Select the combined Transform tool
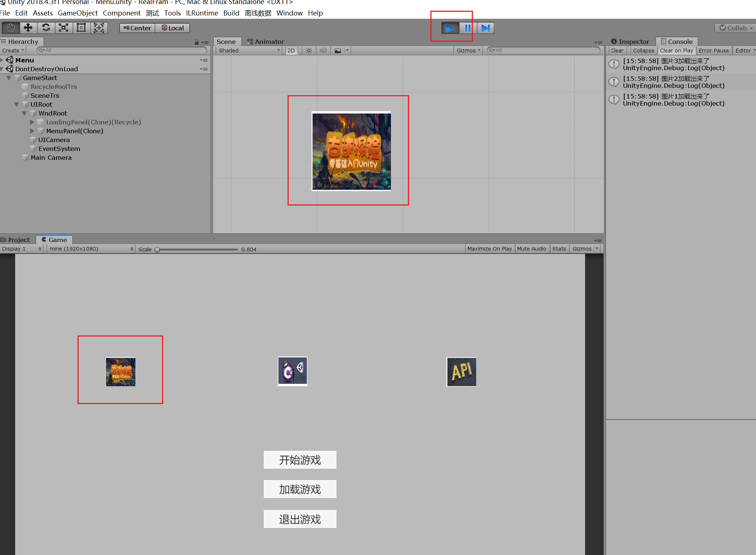Screen dimensions: 756x555 tap(99, 28)
